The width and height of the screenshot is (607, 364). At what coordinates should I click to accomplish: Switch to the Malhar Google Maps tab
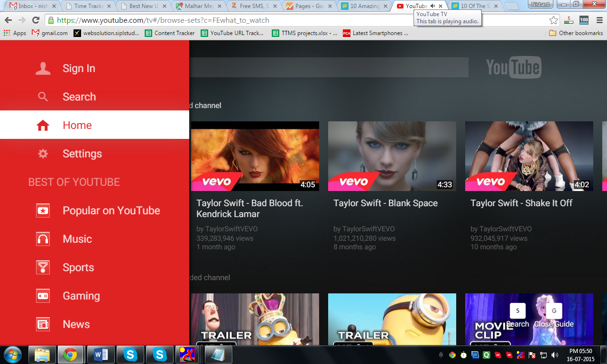(199, 6)
